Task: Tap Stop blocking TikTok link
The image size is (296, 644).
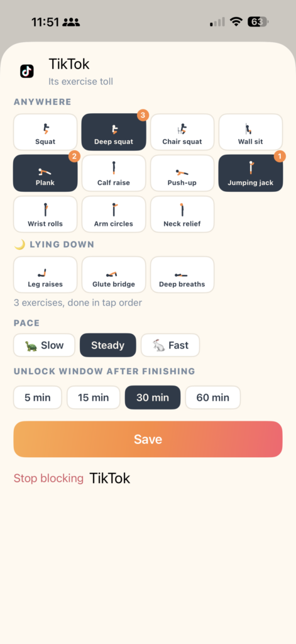Action: pyautogui.click(x=72, y=478)
